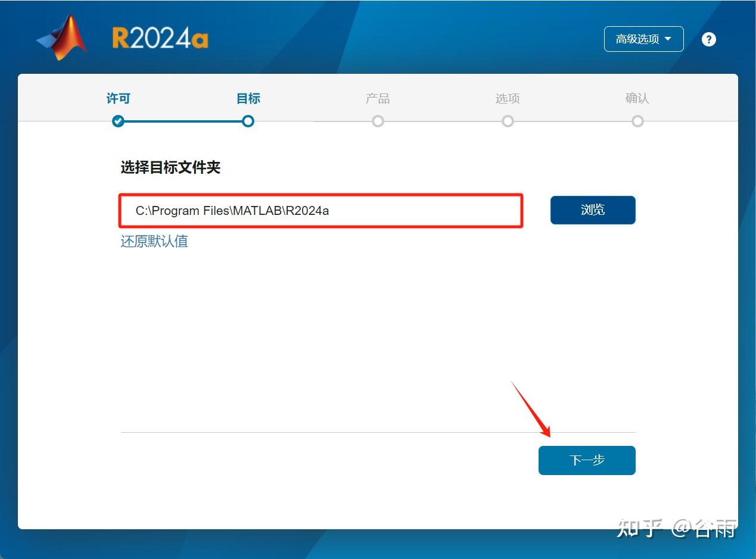Select the 许可 step label
Viewport: 756px width, 559px height.
coord(118,98)
